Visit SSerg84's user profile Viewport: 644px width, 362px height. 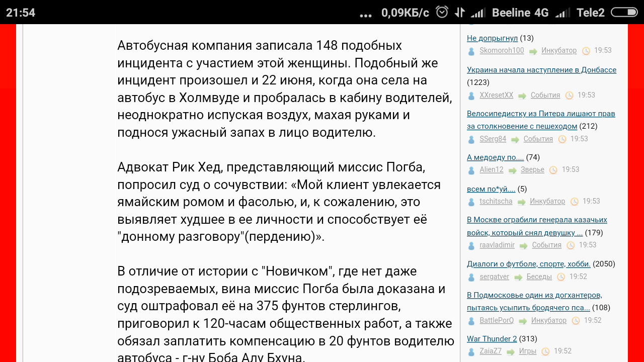point(493,139)
